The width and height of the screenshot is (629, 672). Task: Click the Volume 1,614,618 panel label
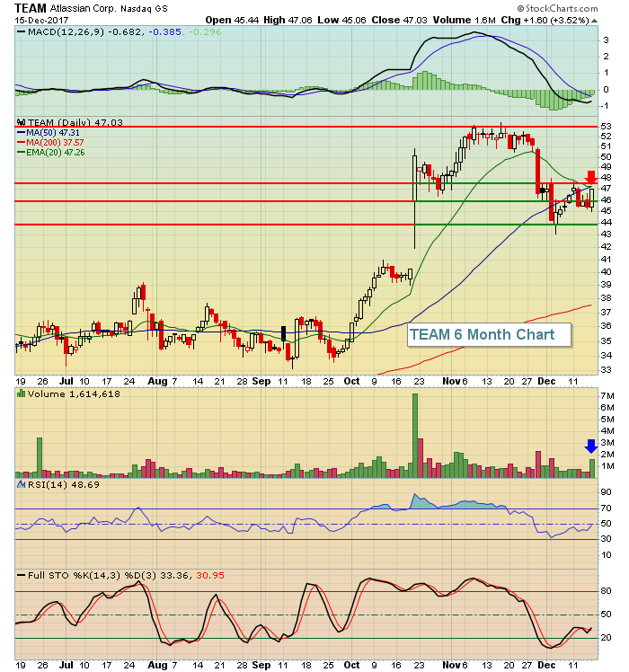[74, 393]
